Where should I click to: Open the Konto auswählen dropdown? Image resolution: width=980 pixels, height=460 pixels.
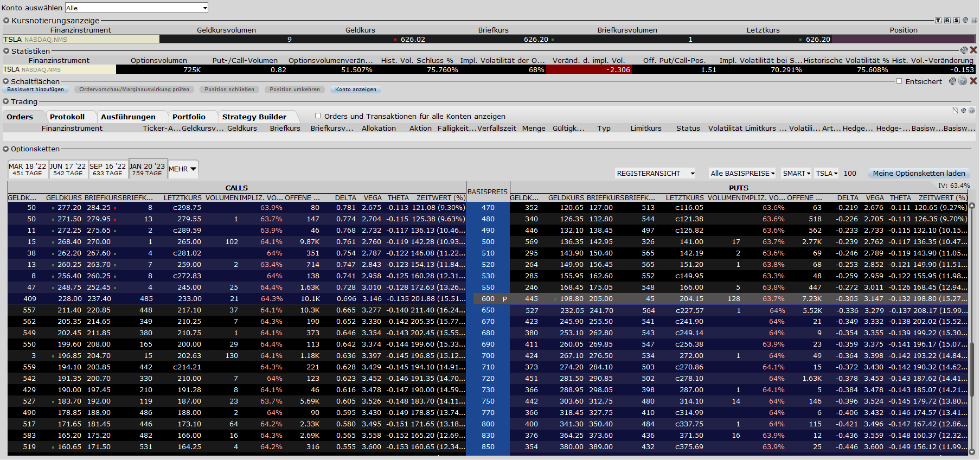[x=137, y=8]
